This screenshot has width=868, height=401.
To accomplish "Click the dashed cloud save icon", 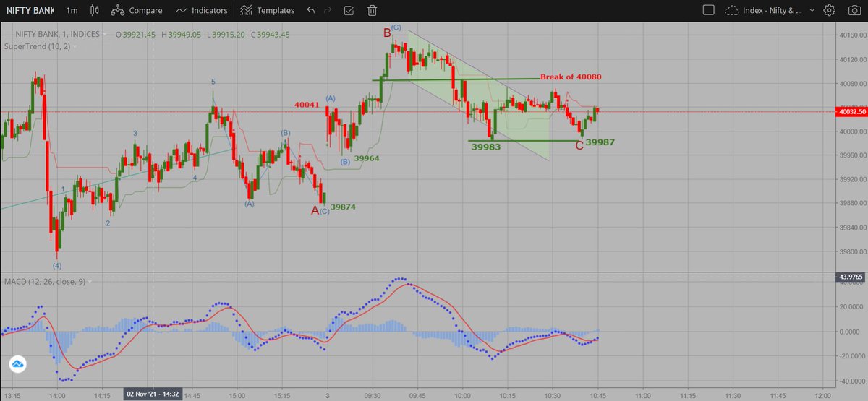I will click(x=732, y=10).
